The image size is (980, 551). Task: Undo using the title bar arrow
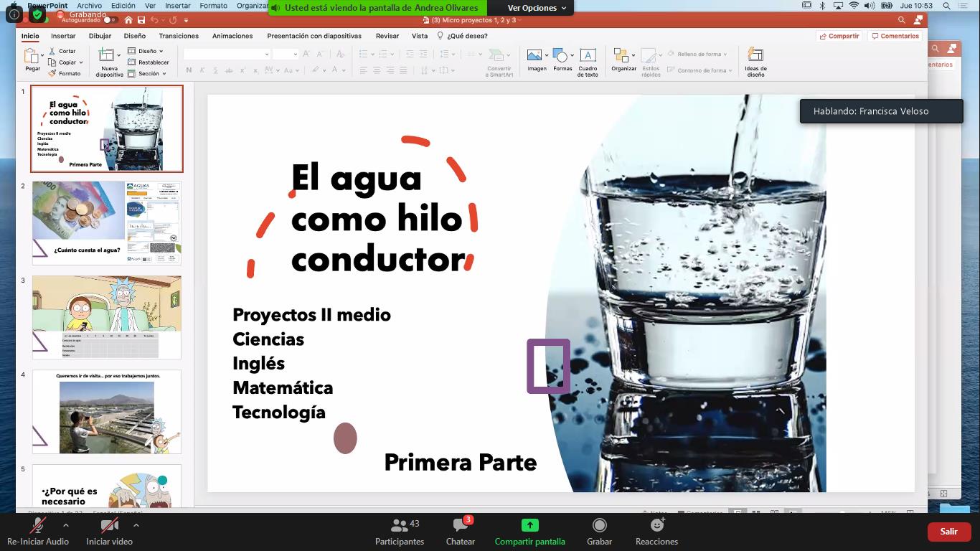154,20
